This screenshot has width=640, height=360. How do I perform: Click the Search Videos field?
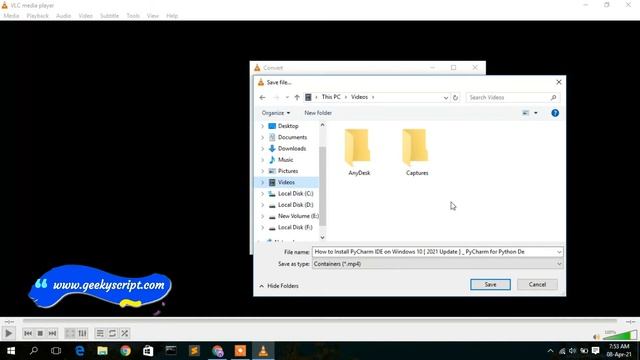[513, 98]
